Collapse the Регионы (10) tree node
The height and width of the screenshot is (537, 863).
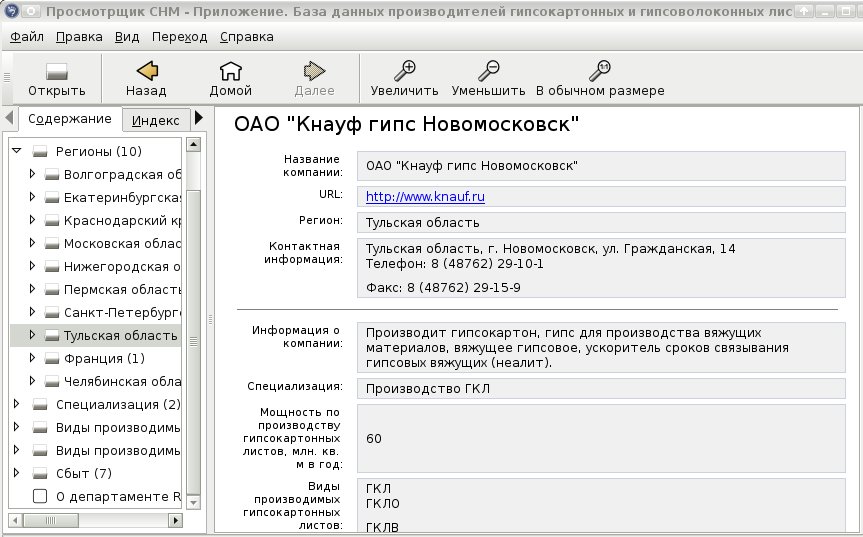coord(17,150)
